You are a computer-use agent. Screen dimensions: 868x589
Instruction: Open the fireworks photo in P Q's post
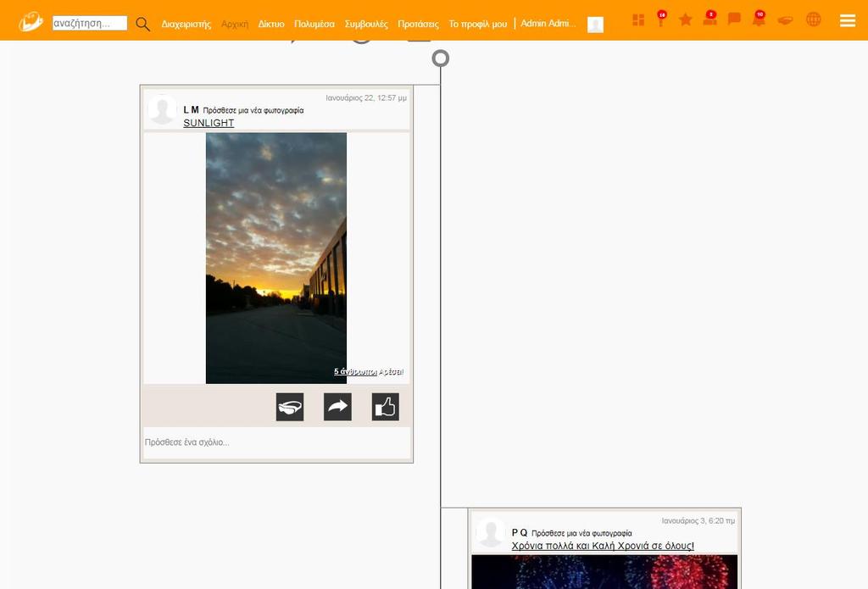604,572
